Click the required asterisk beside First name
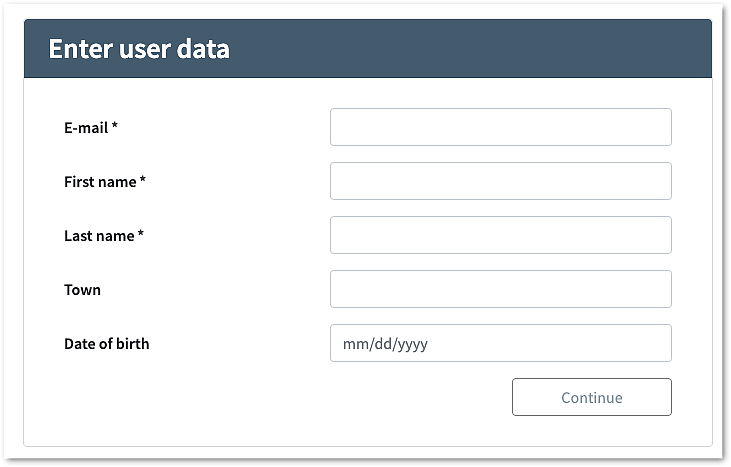 point(143,181)
